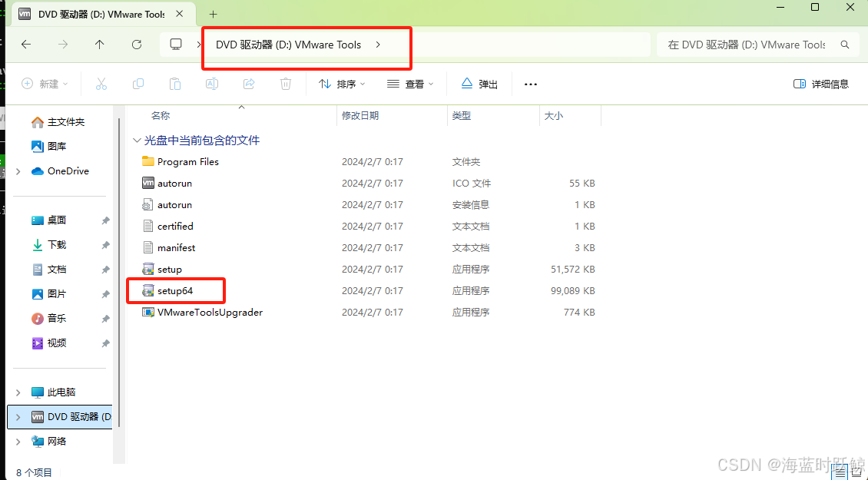Image resolution: width=868 pixels, height=480 pixels.
Task: Open 图片 in quick access
Action: click(48, 293)
